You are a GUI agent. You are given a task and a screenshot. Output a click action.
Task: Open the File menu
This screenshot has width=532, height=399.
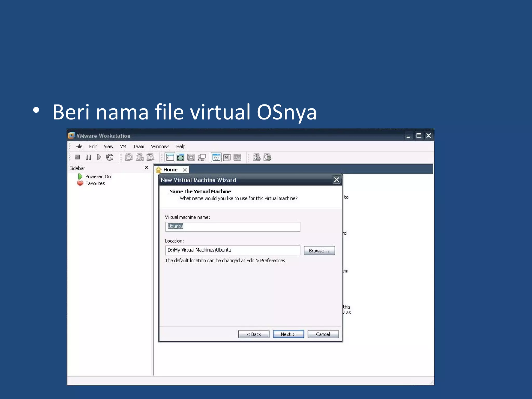point(79,147)
